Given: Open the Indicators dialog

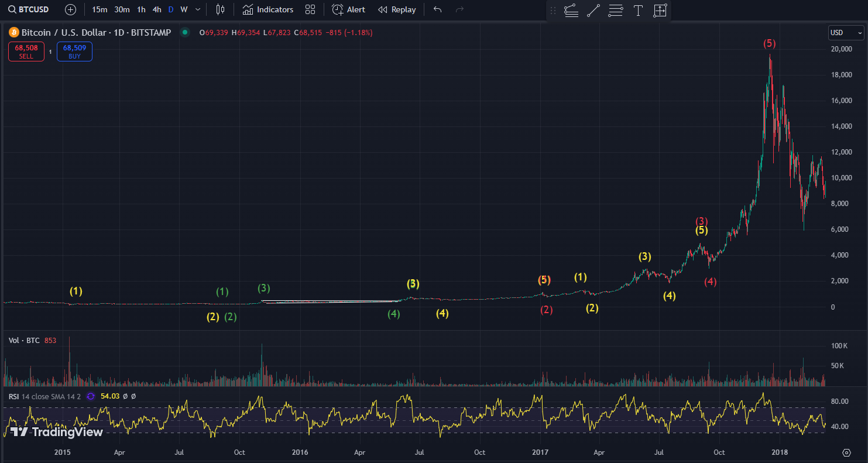Looking at the screenshot, I should point(268,9).
